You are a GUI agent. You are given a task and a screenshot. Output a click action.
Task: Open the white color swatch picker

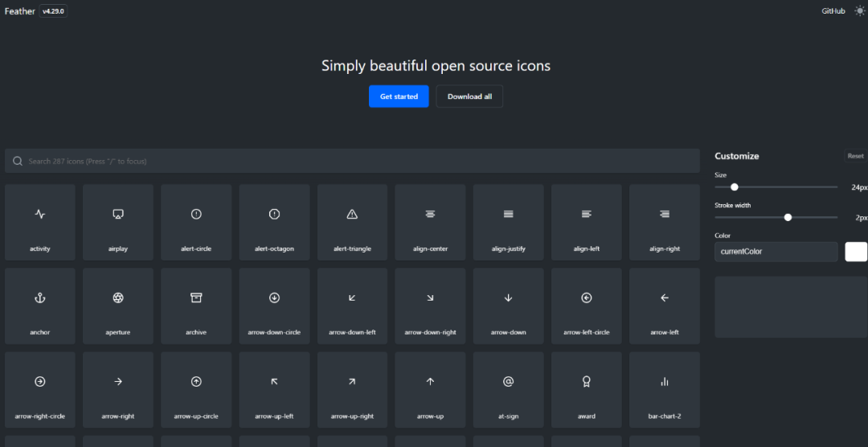click(x=856, y=252)
